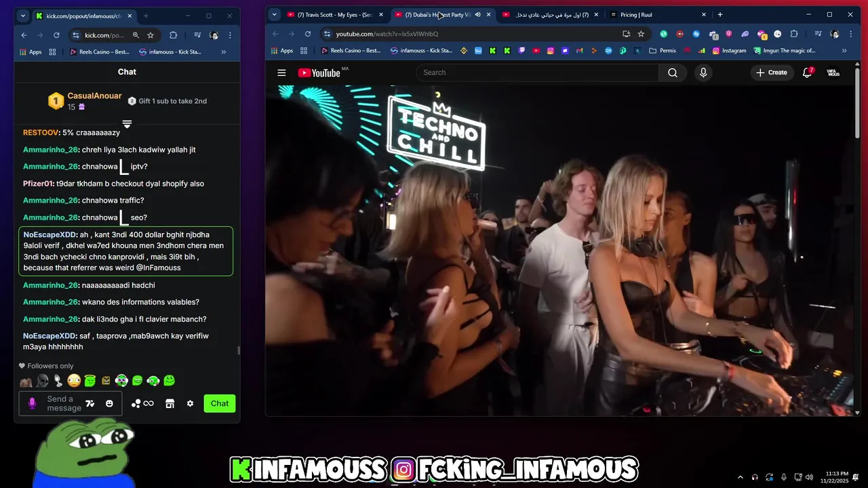Click the youtube.com address bar URL
The image size is (868, 488).
387,34
